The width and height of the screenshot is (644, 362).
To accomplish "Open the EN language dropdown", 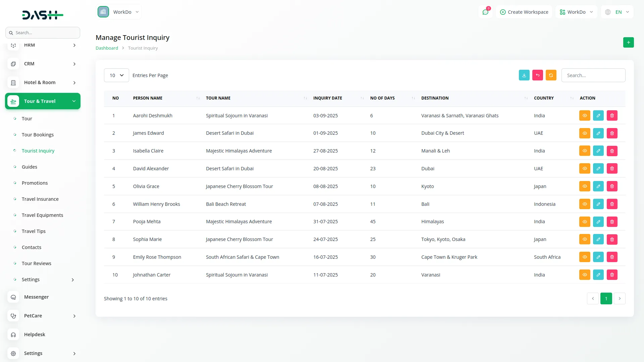I will click(618, 12).
